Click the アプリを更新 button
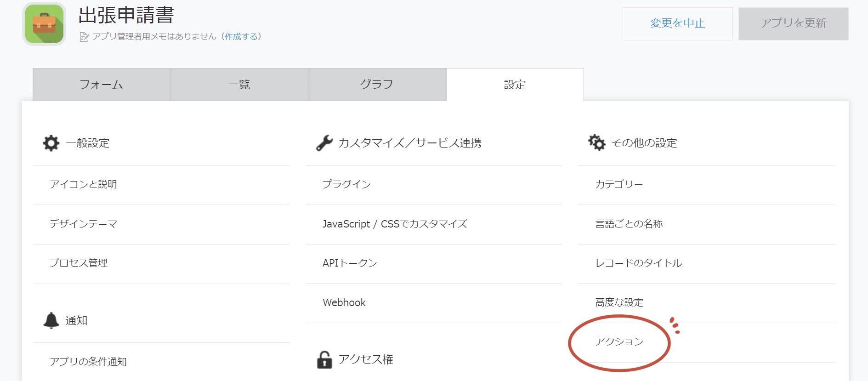 (x=794, y=23)
